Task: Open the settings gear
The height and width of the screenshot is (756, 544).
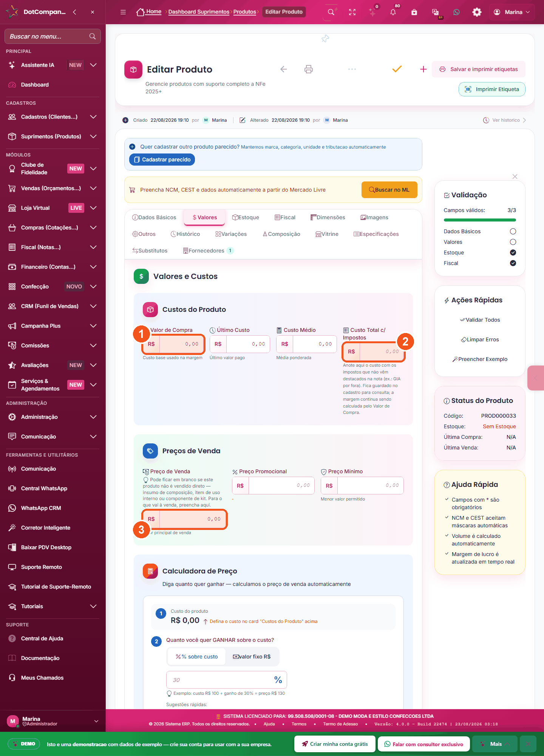Action: click(477, 12)
